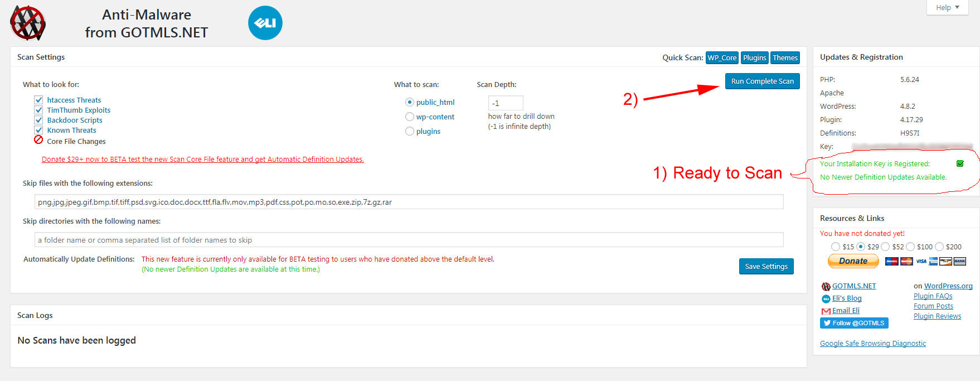Click the Definitions value H9S7I
The height and width of the screenshot is (381, 980).
pos(910,133)
